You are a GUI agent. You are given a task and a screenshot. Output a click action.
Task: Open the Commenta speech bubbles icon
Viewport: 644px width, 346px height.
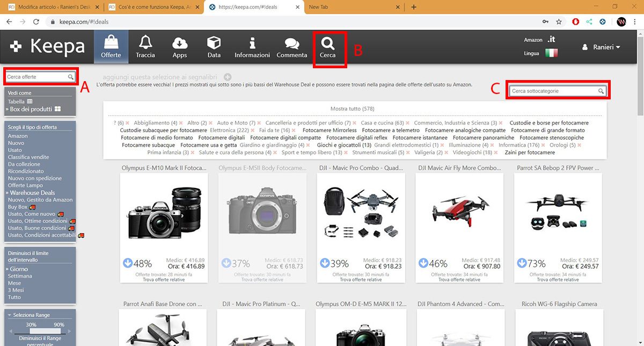(292, 43)
